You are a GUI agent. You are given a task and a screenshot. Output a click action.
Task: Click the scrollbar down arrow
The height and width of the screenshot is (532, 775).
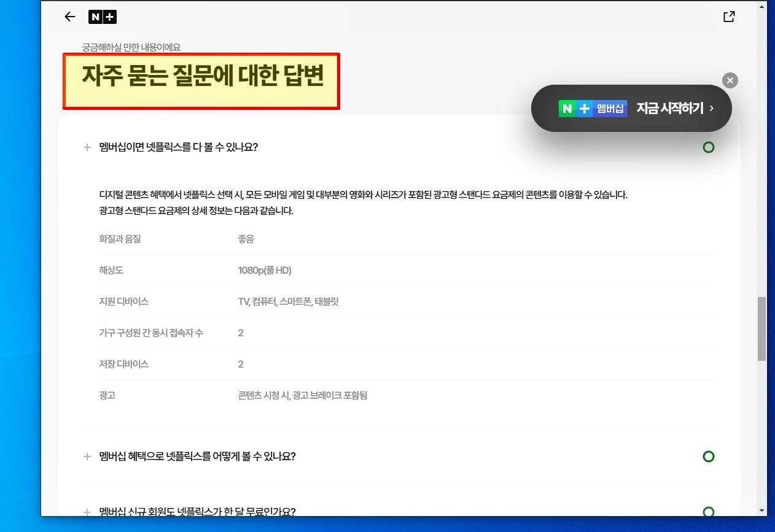pos(762,511)
